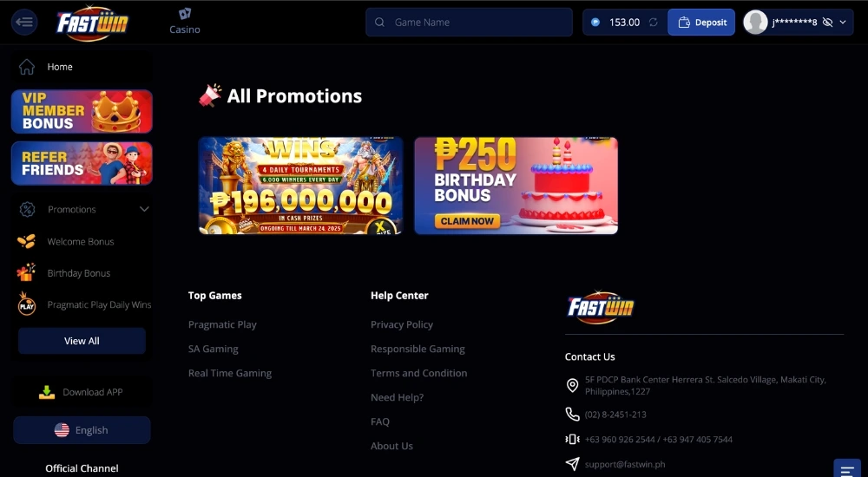Click the Welcome Bonus coins icon
Viewport: 868px width, 477px height.
[26, 241]
